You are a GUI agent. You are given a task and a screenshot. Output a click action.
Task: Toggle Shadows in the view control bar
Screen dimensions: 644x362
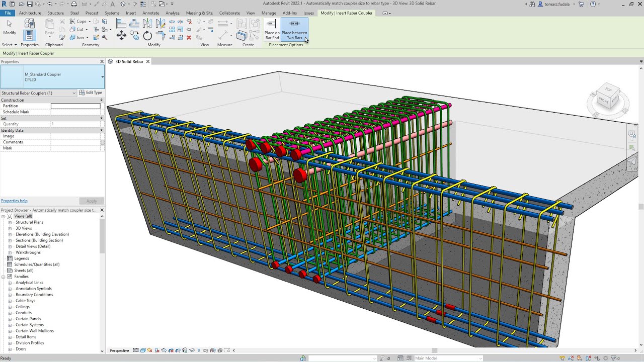point(156,350)
